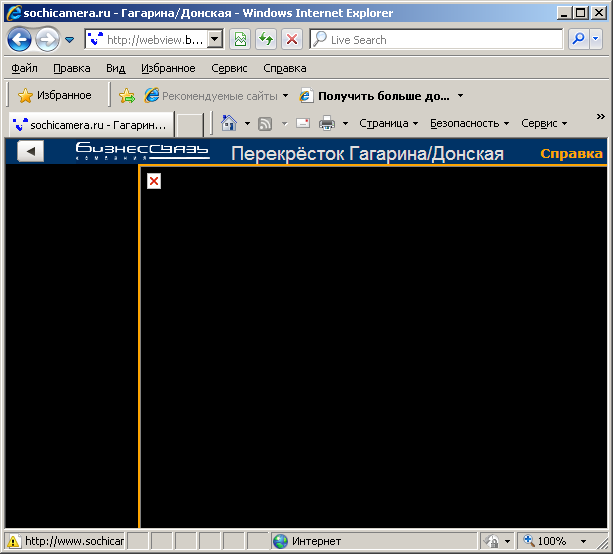Click the Read Mail envelope icon
The image size is (613, 554).
[302, 123]
